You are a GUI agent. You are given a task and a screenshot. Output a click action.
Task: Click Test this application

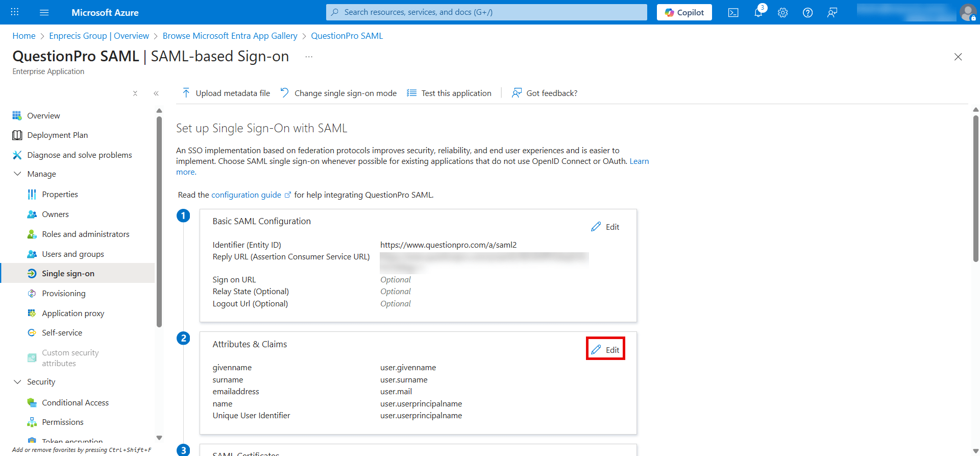pos(449,93)
